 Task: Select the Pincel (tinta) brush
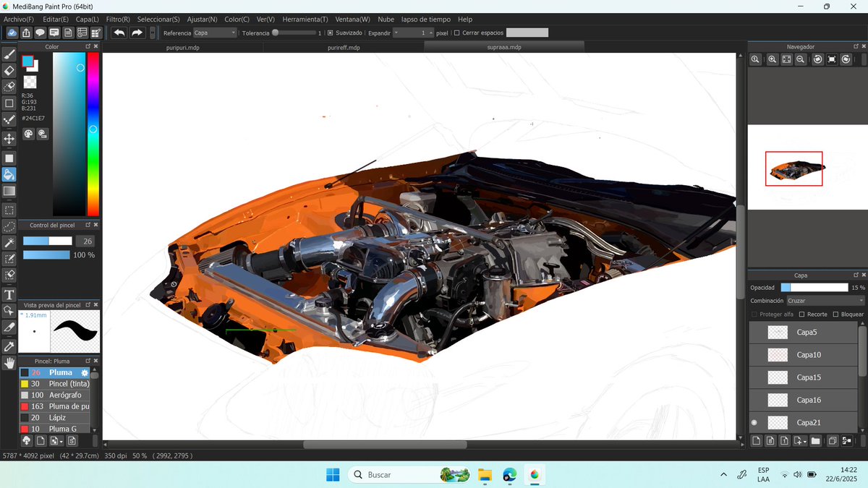[x=55, y=384]
